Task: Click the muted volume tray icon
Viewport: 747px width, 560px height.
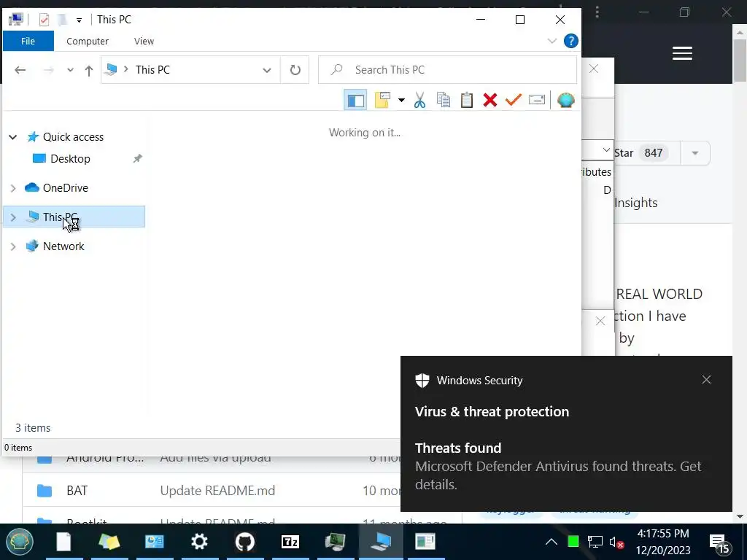Action: pos(616,542)
